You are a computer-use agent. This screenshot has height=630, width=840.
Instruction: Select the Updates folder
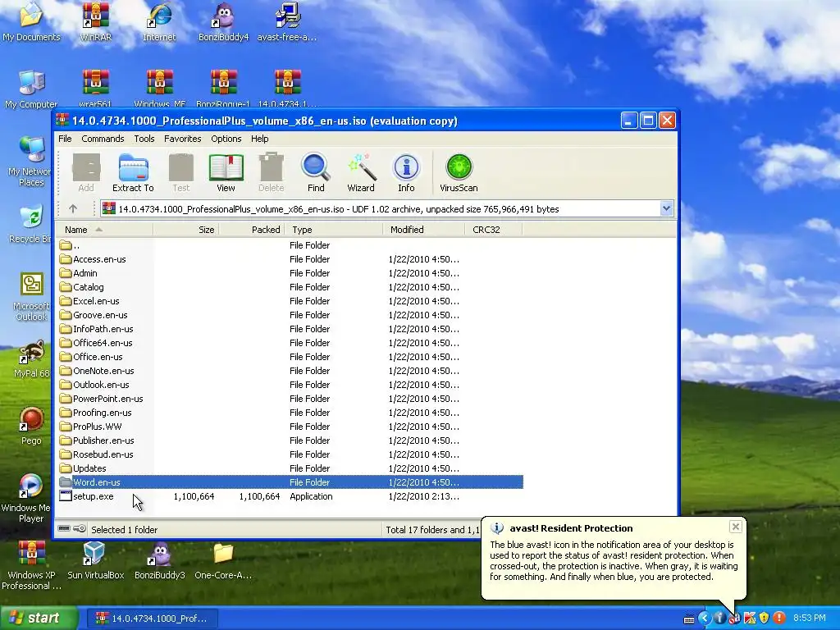point(290,468)
